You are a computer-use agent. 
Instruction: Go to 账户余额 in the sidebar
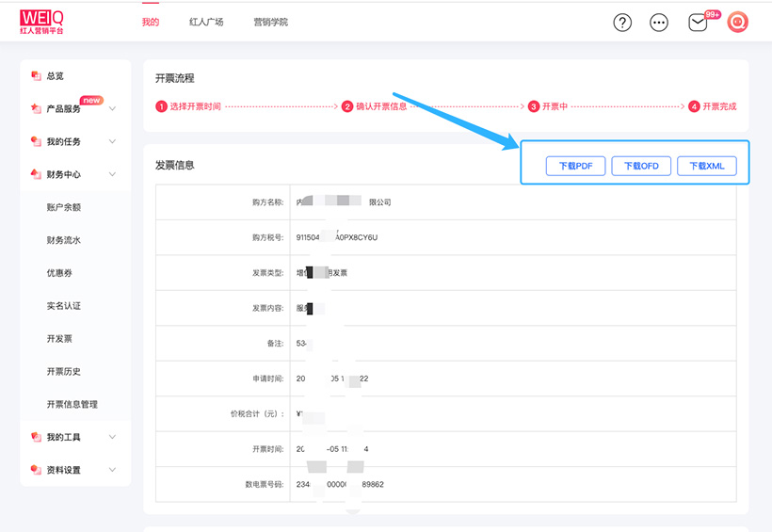tap(63, 207)
